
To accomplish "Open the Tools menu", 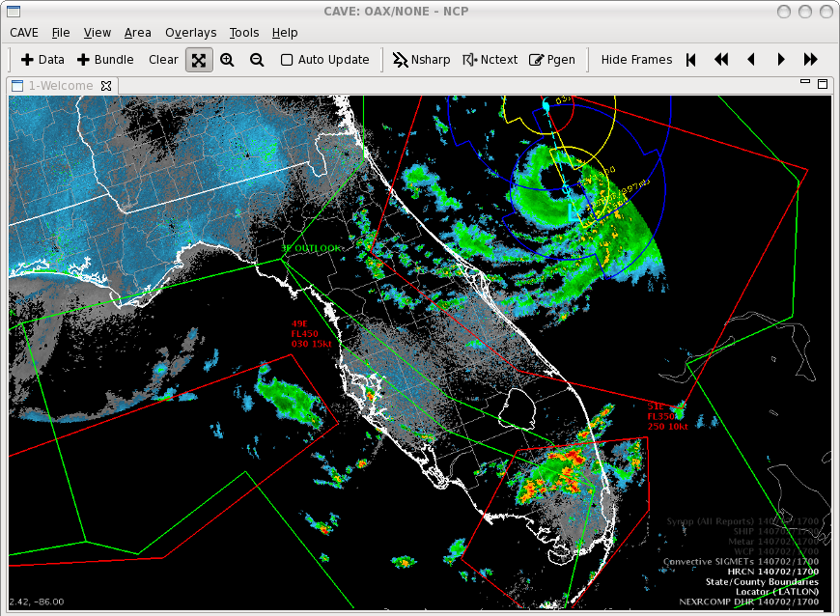I will [244, 33].
